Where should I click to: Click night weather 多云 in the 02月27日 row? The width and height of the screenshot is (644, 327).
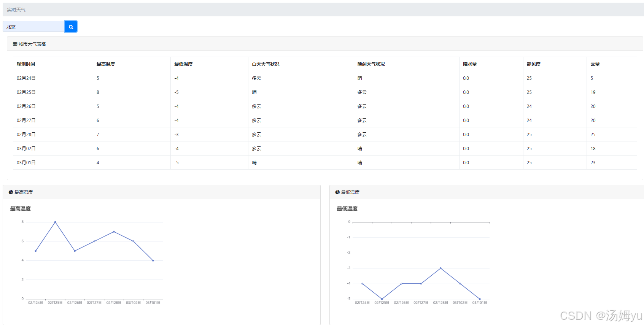(362, 121)
